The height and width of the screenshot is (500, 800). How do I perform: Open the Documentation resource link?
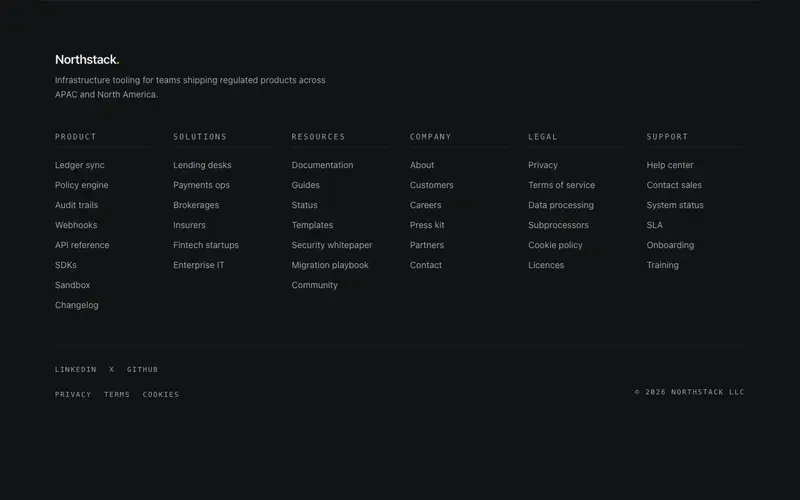pyautogui.click(x=322, y=165)
